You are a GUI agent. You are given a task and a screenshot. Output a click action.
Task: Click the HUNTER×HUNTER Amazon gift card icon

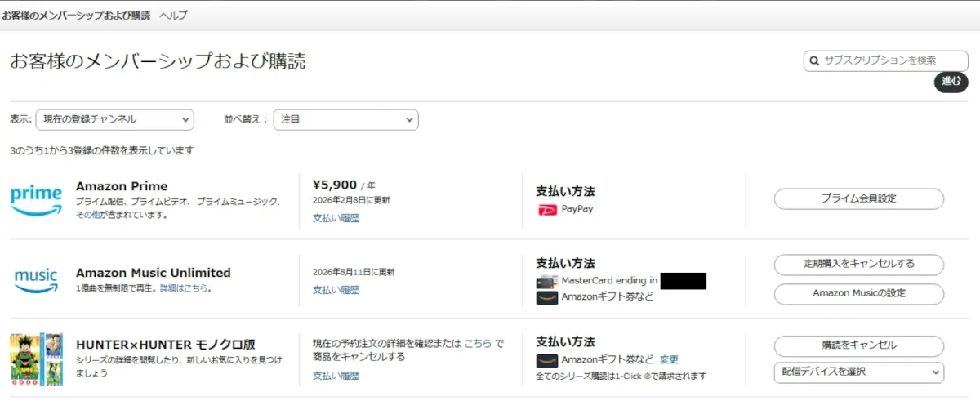tap(547, 359)
